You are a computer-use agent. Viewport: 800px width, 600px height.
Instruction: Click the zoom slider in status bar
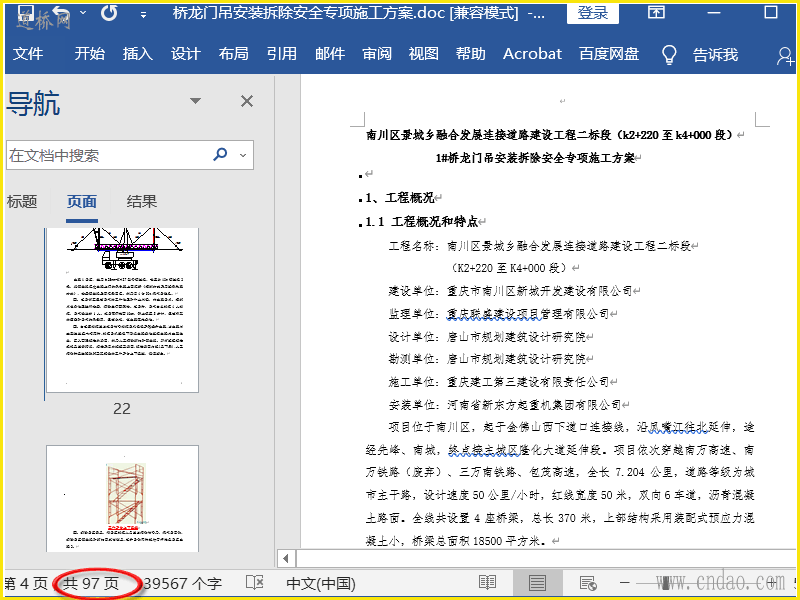(x=665, y=583)
